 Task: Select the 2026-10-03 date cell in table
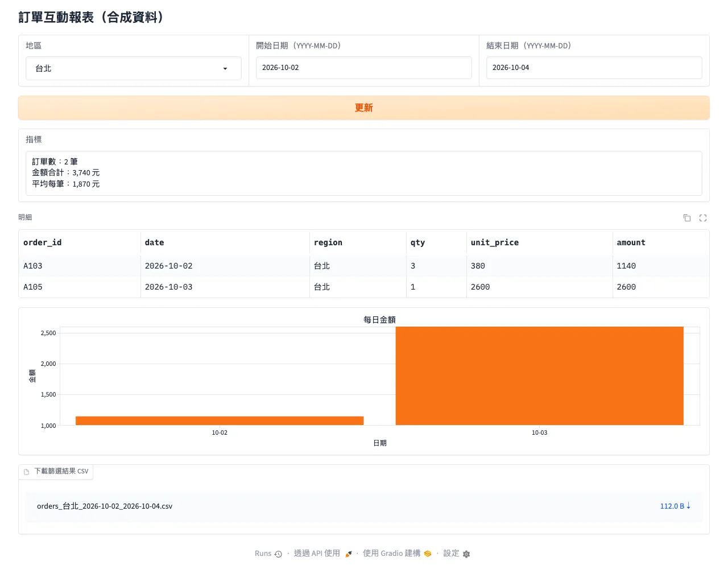tap(225, 287)
